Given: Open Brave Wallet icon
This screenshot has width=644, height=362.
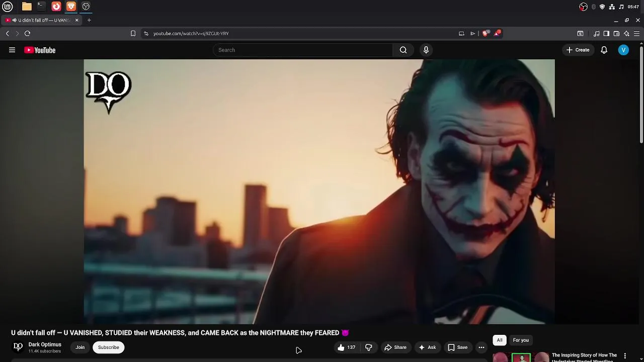Looking at the screenshot, I should pyautogui.click(x=616, y=33).
